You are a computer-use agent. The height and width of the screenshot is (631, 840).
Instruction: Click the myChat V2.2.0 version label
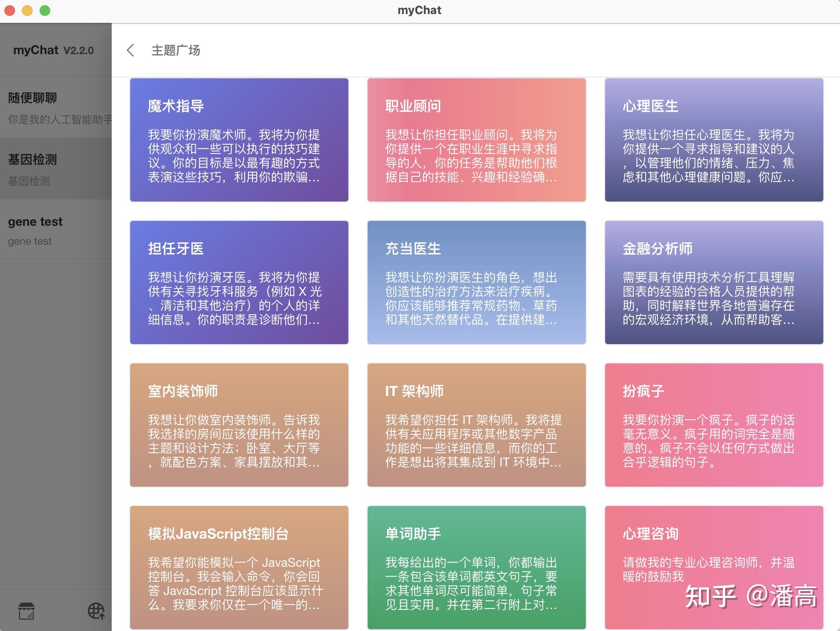tap(53, 50)
